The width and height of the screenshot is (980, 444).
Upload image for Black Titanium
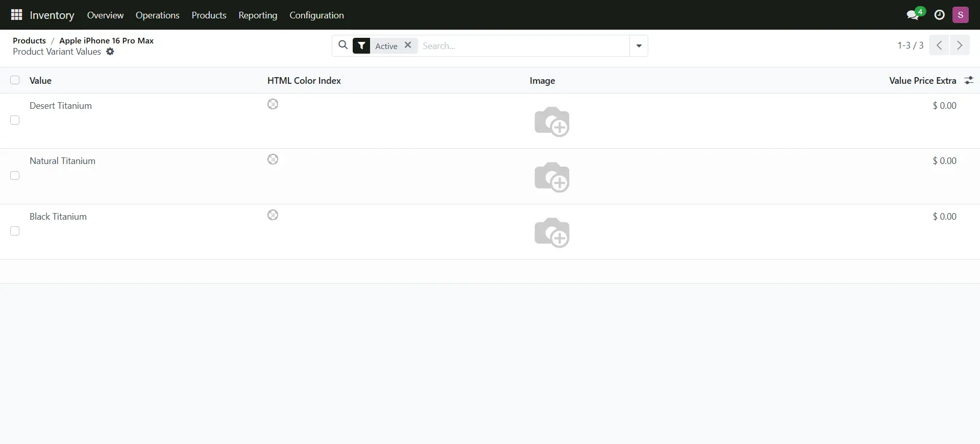pos(551,232)
